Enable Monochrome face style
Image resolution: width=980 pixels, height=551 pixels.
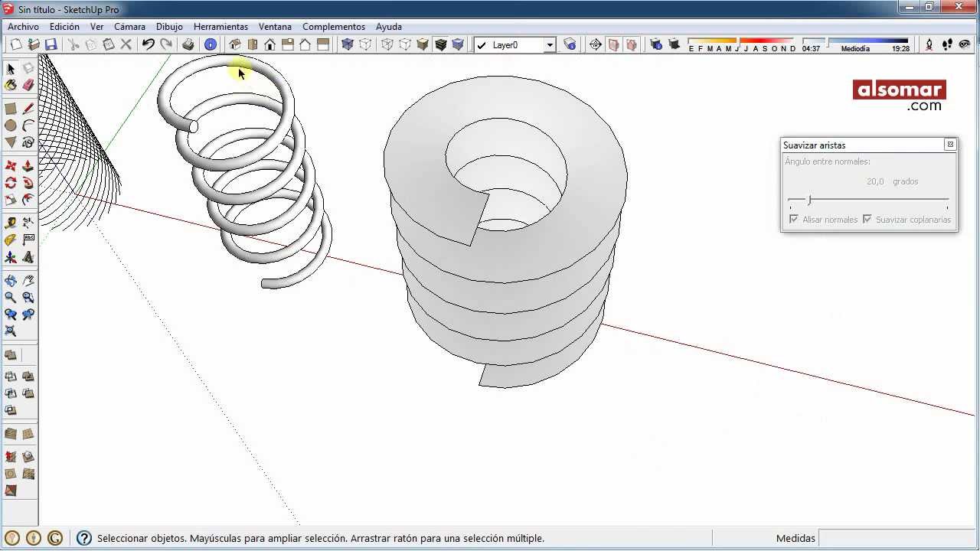[458, 45]
